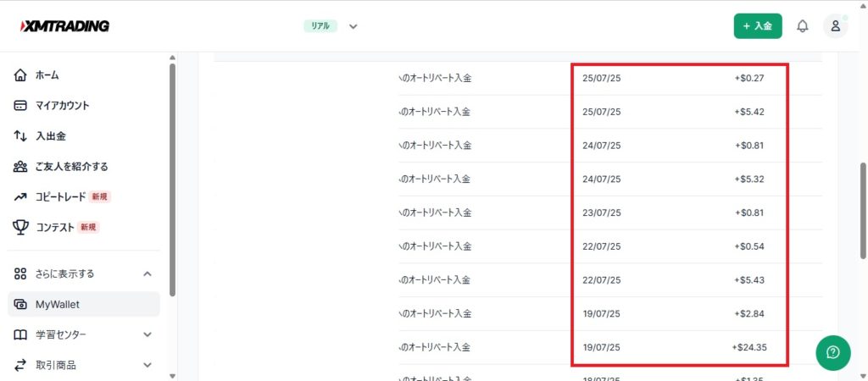Open notifications bell icon

[x=802, y=26]
